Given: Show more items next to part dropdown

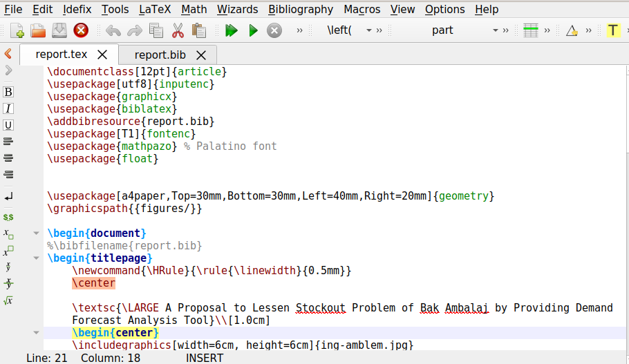Looking at the screenshot, I should [x=505, y=30].
